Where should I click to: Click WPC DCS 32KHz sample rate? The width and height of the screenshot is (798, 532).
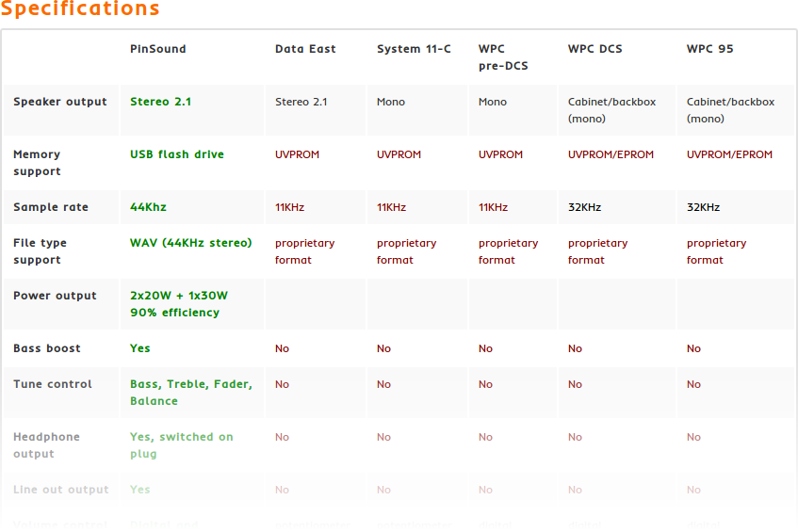click(584, 207)
